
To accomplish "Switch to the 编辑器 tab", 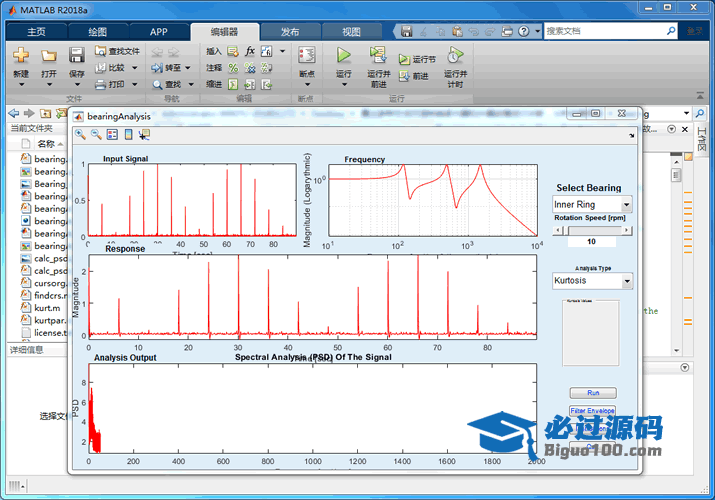I will (224, 32).
